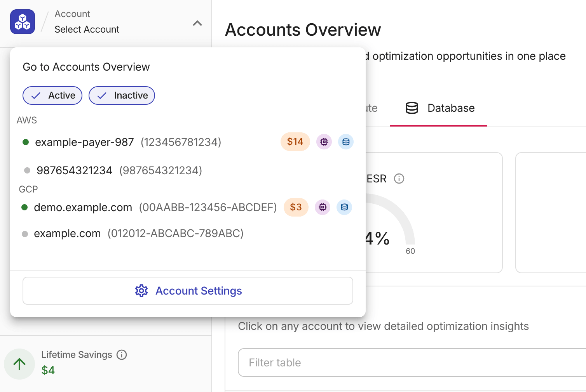Click the Select Account label
Viewport: 586px width, 392px height.
tap(87, 29)
